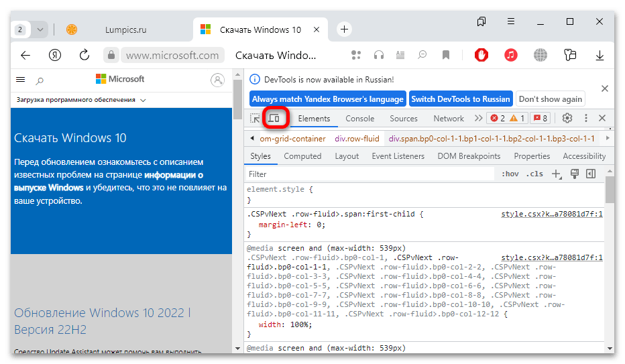
Task: Select div.row-fluid breadcrumb item
Action: click(357, 139)
